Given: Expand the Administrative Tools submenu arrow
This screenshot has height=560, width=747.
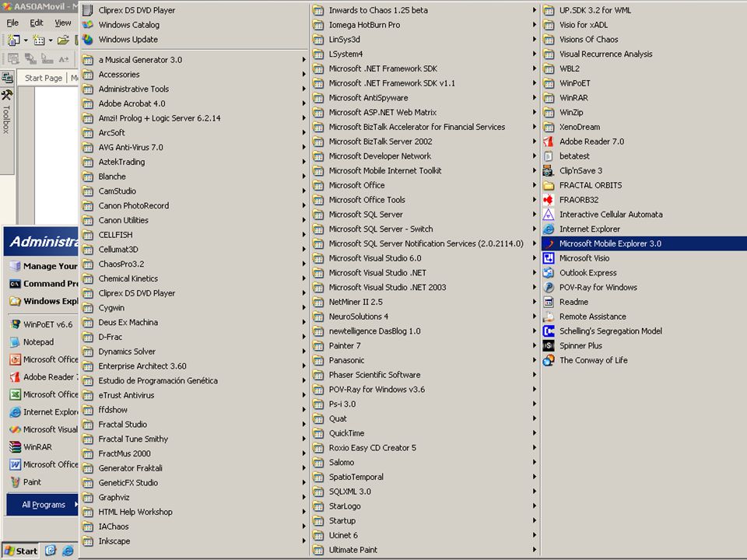Looking at the screenshot, I should point(304,89).
